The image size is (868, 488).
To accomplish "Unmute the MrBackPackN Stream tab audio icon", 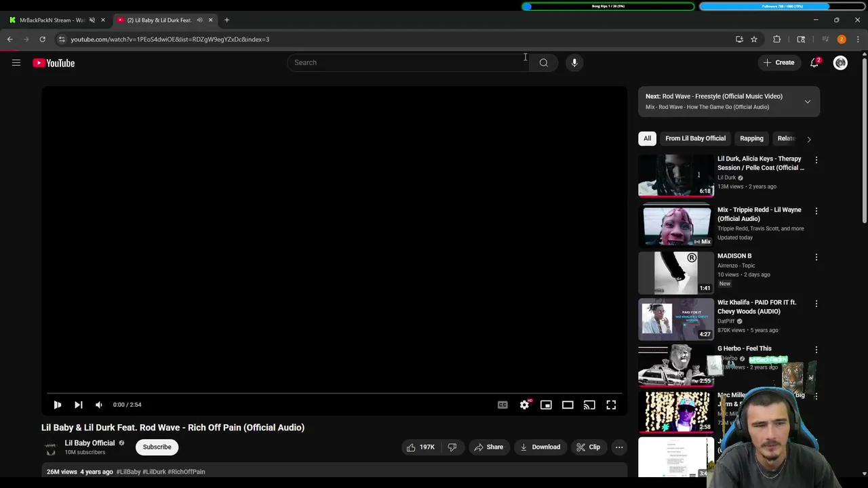I will click(92, 20).
